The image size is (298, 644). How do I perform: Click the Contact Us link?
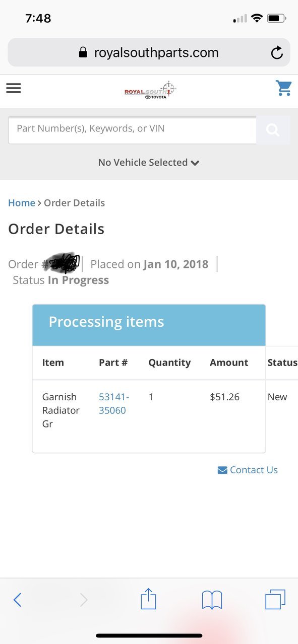click(248, 470)
